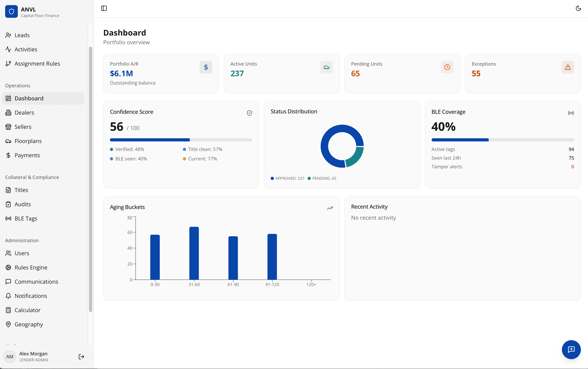Select the Titles entry under Collateral & Compliance

click(22, 190)
